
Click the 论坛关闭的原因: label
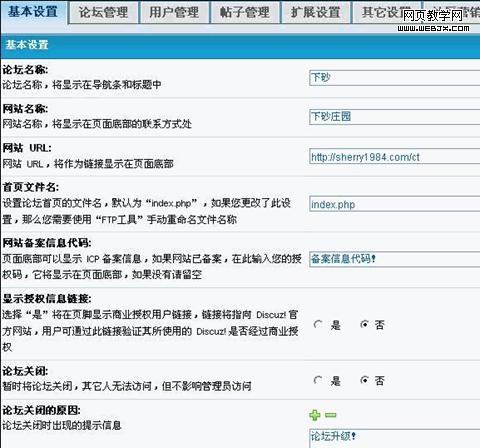coord(41,410)
